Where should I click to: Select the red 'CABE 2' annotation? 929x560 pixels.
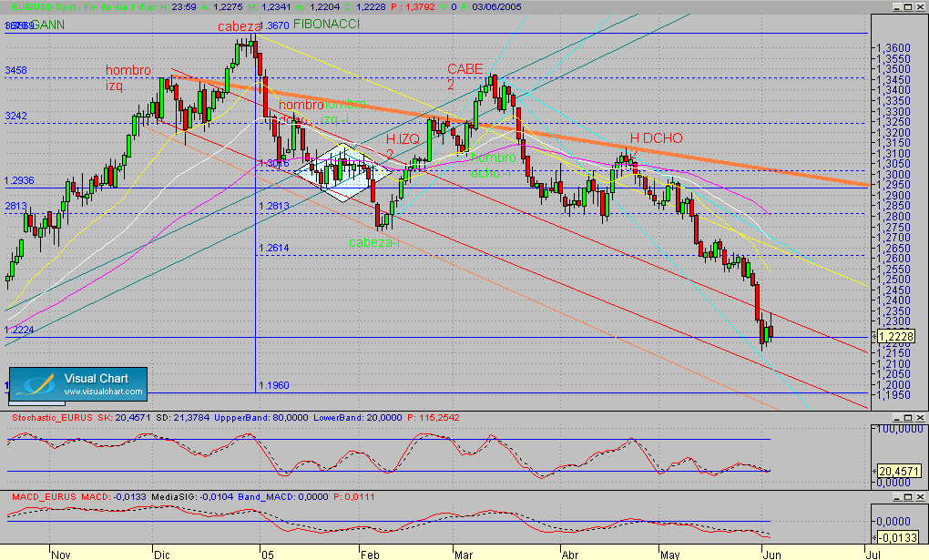pos(465,77)
